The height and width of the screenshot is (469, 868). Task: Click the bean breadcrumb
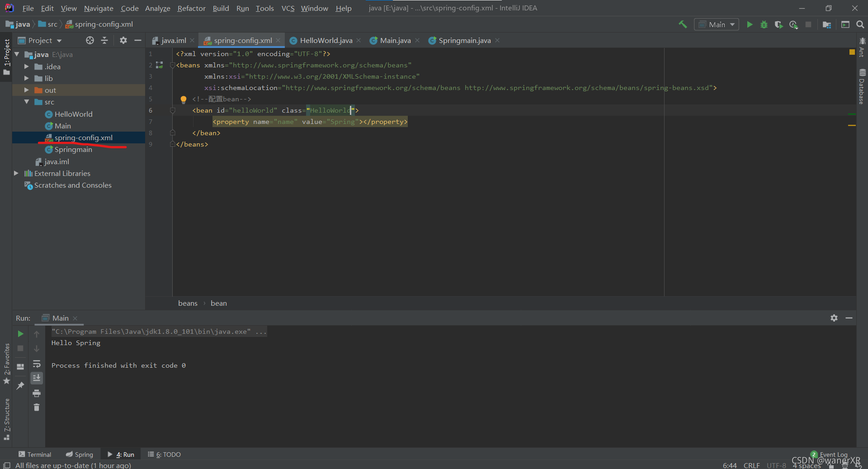pyautogui.click(x=219, y=303)
